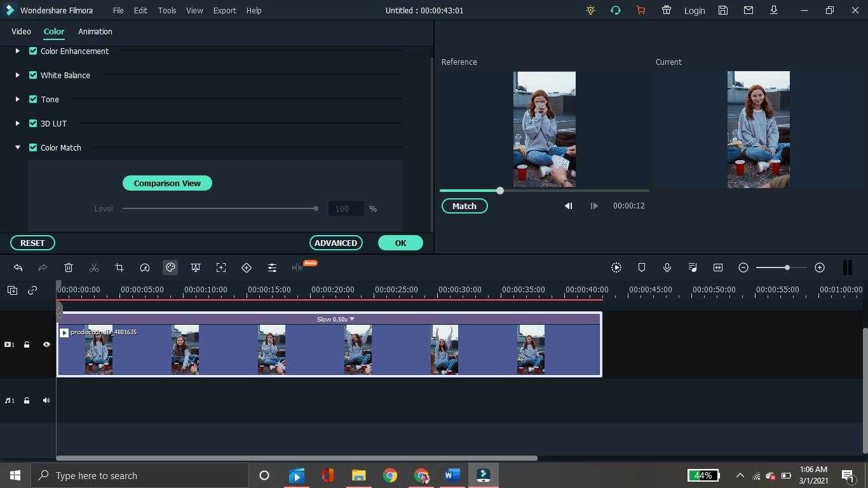The width and height of the screenshot is (868, 488).
Task: Click the Undo arrow in timeline toolbar
Action: (x=18, y=268)
